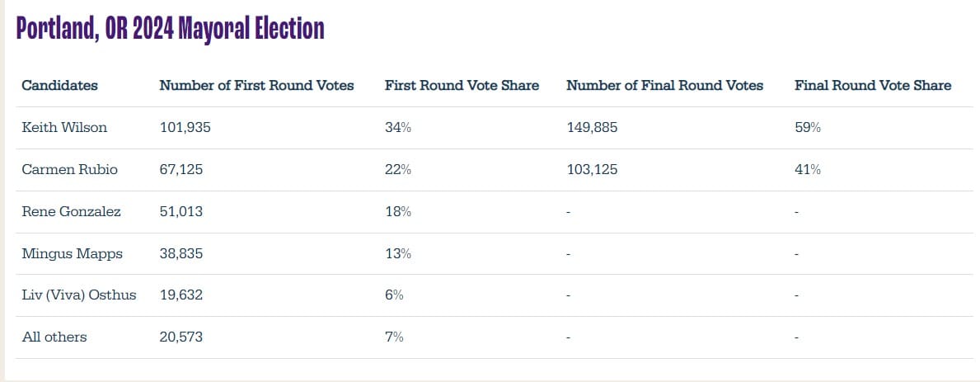Click the Final Round Vote Share header
This screenshot has height=382, width=980.
(872, 86)
